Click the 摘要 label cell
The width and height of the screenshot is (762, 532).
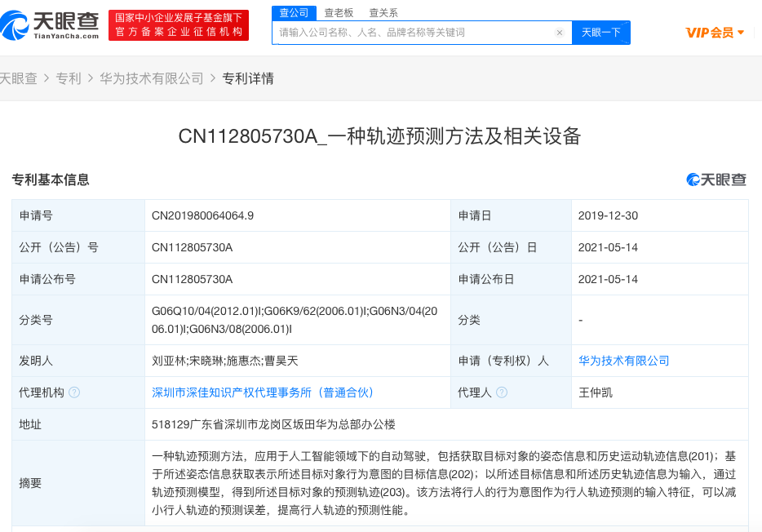click(78, 483)
